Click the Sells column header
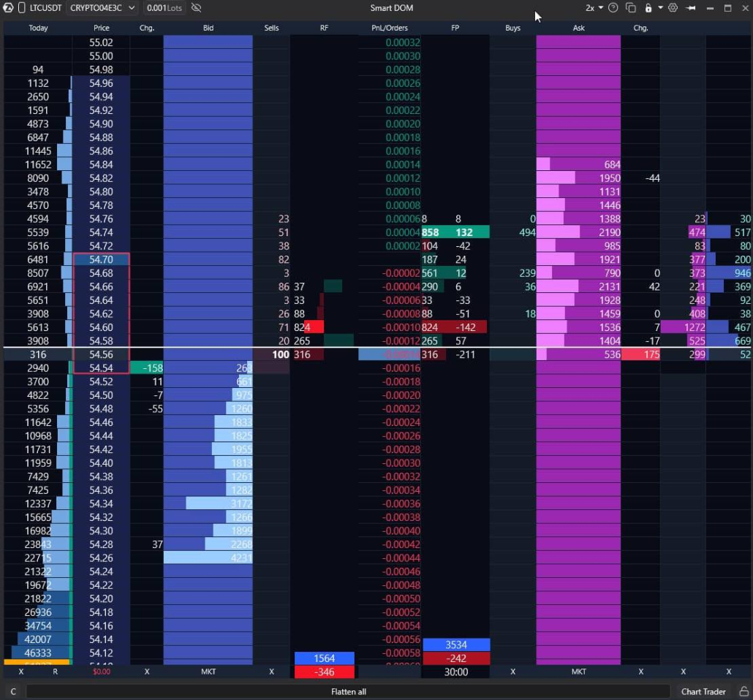The width and height of the screenshot is (753, 700). (271, 28)
